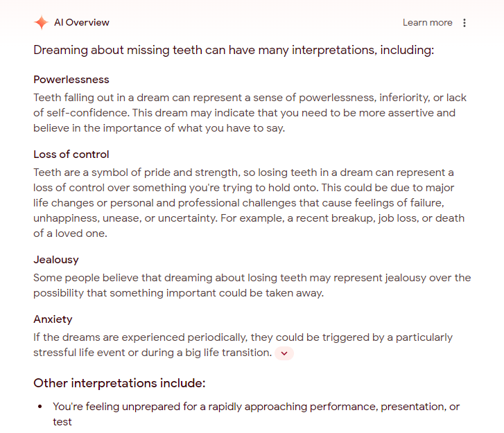Click the AI Overview sparkle icon
The width and height of the screenshot is (504, 433).
tap(41, 23)
